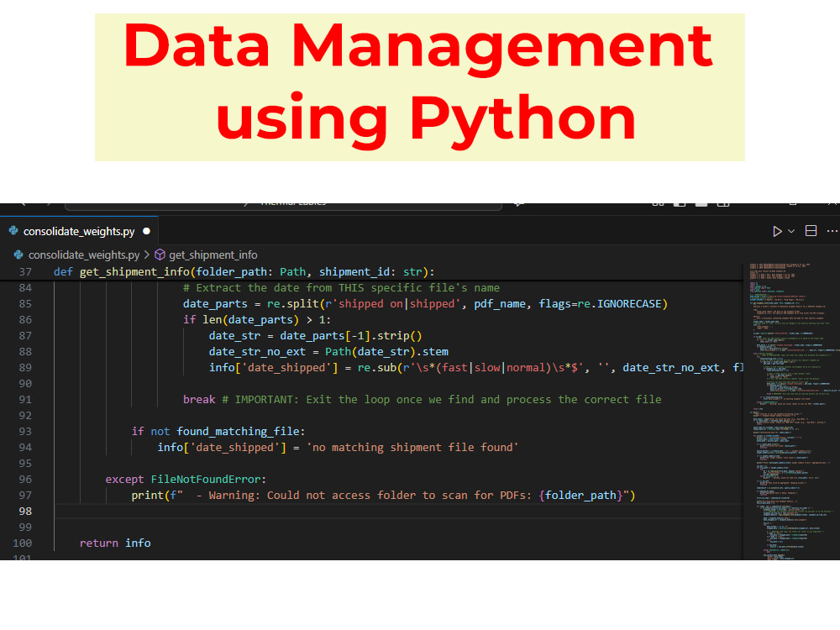
Task: Click the cube symbol icon in the breadcrumb
Action: click(x=160, y=255)
